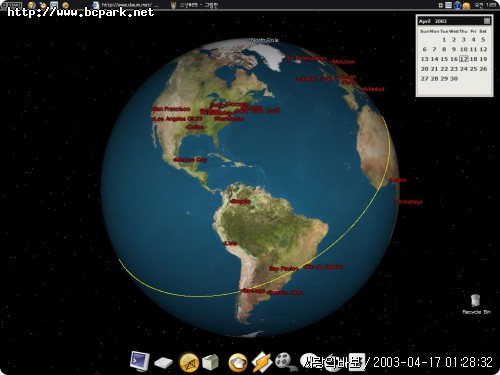This screenshot has width=500, height=375.
Task: Open the terminal monitor dock icon
Action: pos(140,361)
